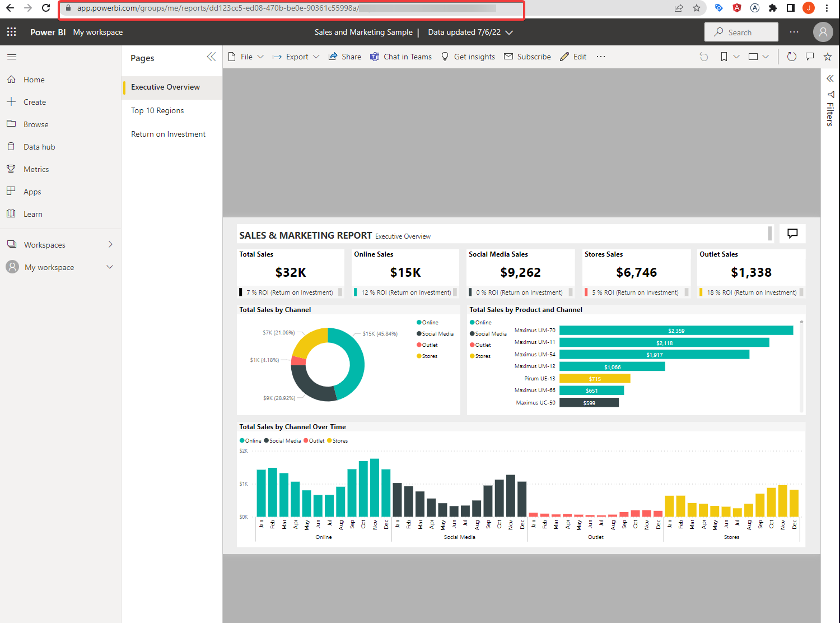This screenshot has width=840, height=623.
Task: Toggle Social Media legend in donut chart
Action: [435, 333]
